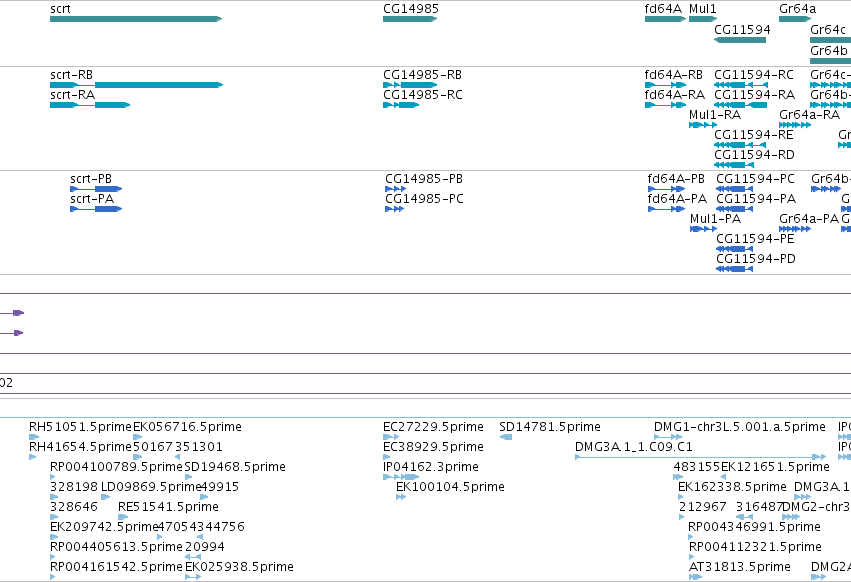Open the CG11594-RC transcript

click(741, 85)
